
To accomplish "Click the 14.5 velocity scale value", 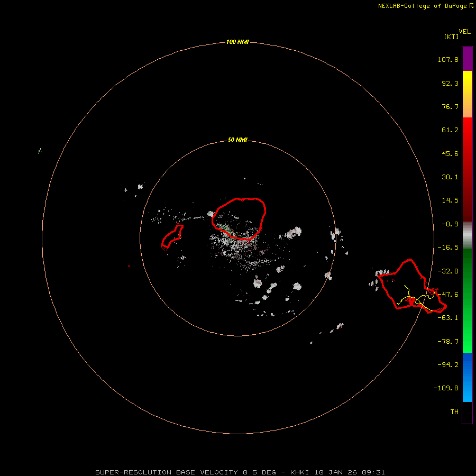I will pos(450,200).
